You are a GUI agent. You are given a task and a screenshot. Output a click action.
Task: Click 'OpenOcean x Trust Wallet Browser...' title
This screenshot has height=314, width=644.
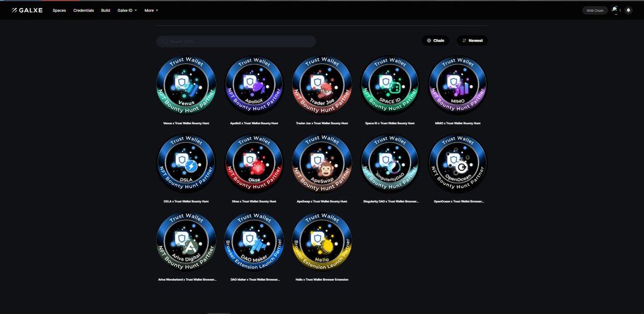(x=458, y=201)
